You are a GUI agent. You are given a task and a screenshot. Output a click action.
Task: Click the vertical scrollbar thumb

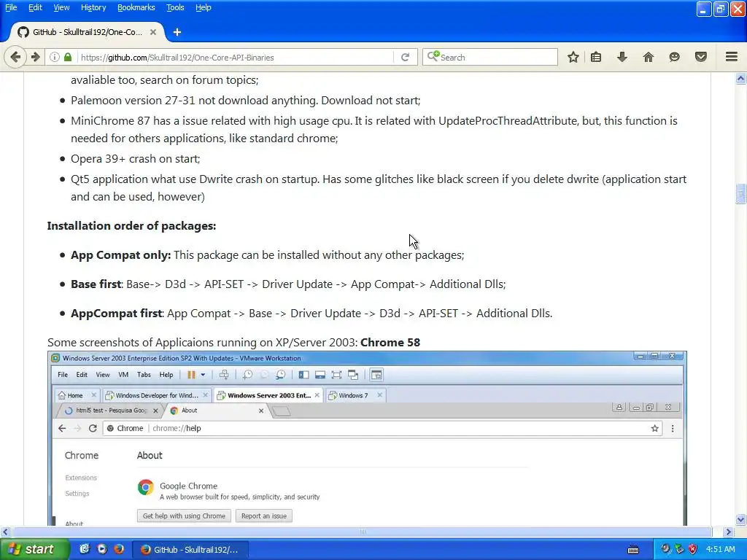[741, 194]
